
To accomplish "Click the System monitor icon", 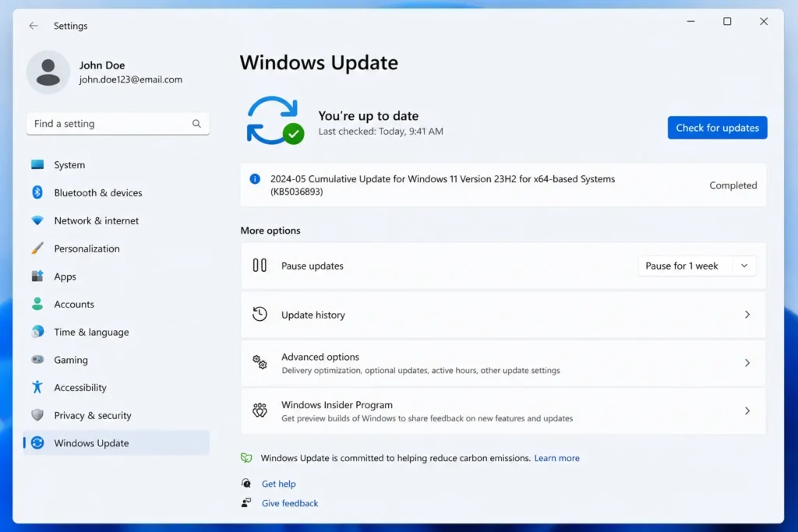I will click(37, 164).
